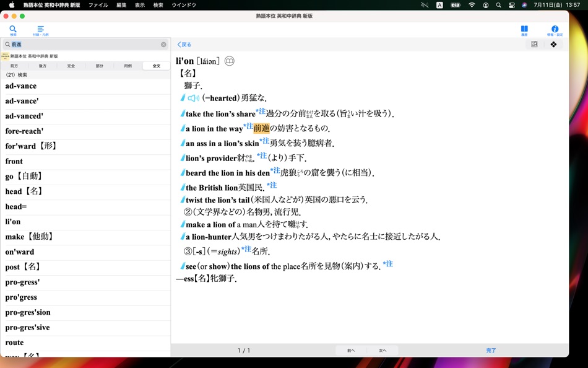The height and width of the screenshot is (368, 588).
Task: Open Siri from the menu bar
Action: (524, 5)
